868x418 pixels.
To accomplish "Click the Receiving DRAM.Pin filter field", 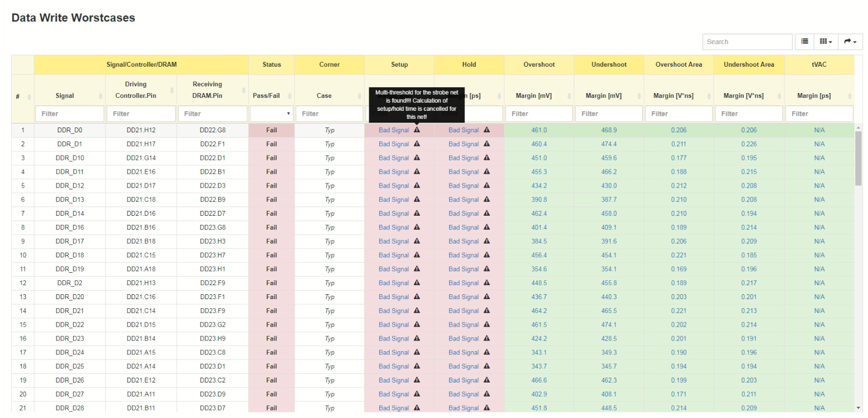I will (212, 114).
